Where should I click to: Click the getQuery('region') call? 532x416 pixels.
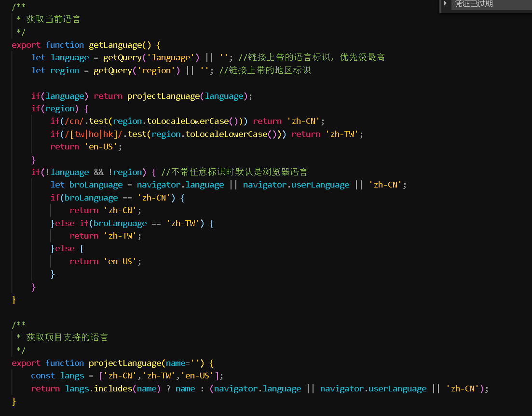click(137, 70)
